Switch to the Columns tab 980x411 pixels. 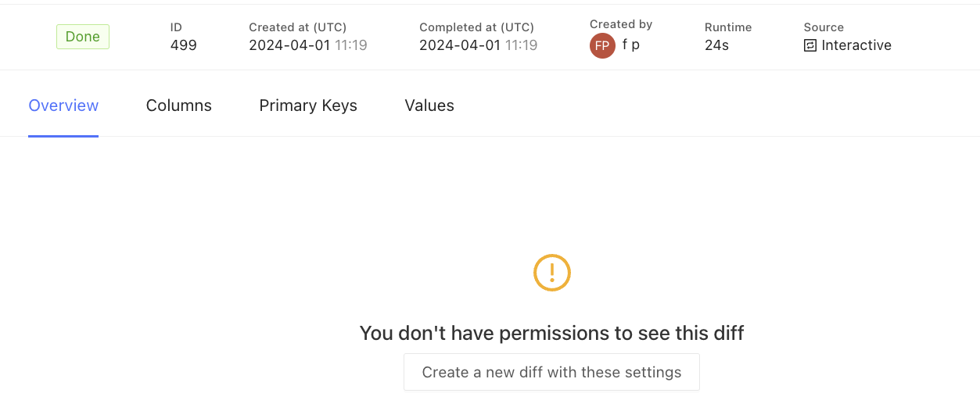pos(179,105)
